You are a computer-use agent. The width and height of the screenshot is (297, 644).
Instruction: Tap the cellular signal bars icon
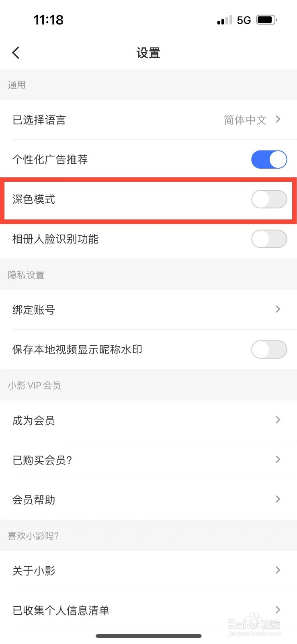coord(224,20)
